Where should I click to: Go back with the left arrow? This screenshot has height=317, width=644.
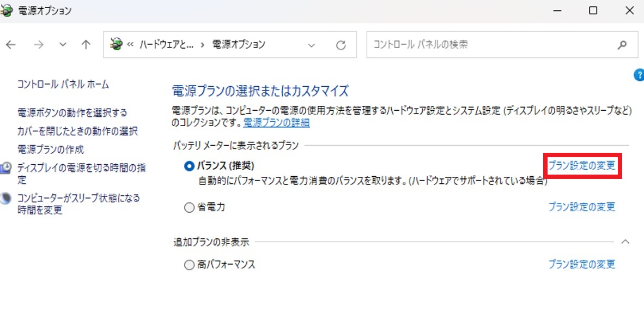click(x=11, y=45)
